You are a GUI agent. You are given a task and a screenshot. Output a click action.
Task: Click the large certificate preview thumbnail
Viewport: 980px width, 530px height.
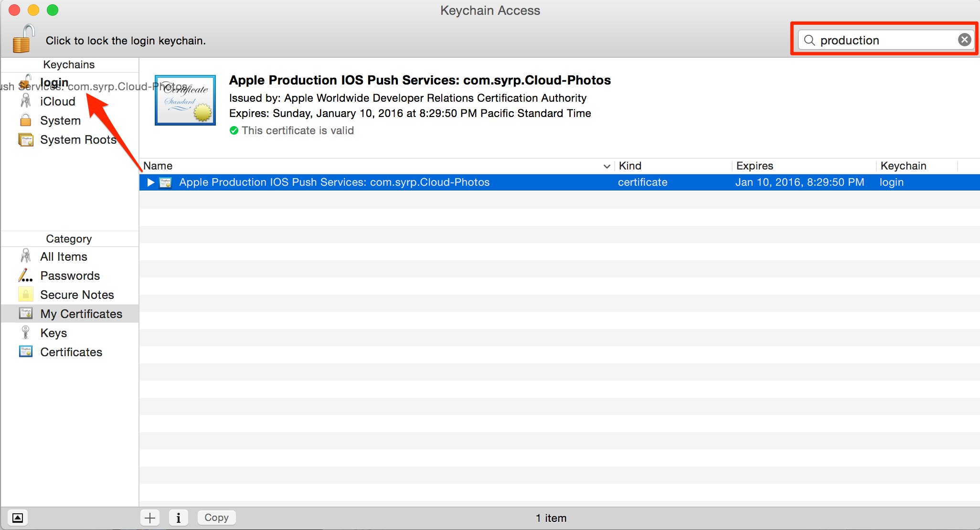[185, 100]
